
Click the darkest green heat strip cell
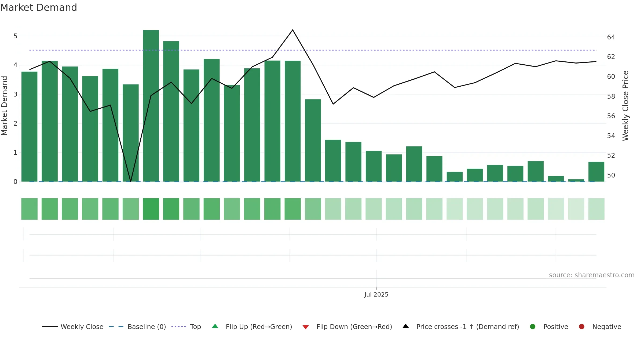click(x=151, y=209)
